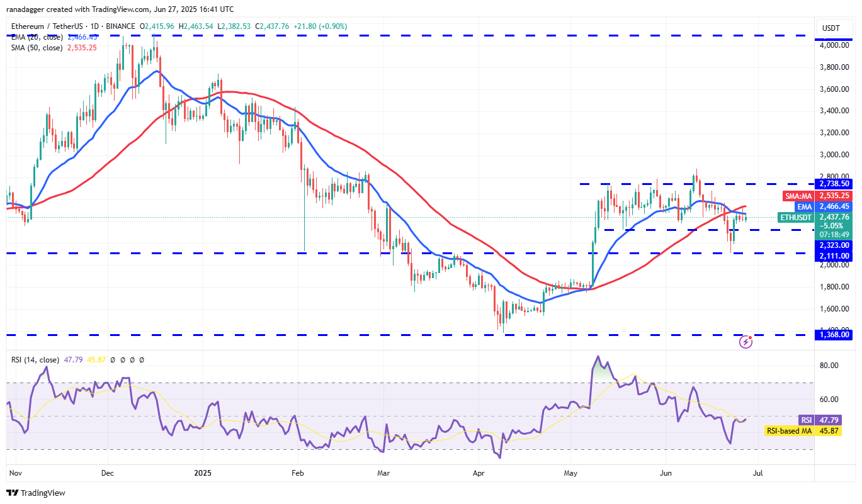Click the Dec label on the time axis
The image size is (862, 504).
pos(106,471)
